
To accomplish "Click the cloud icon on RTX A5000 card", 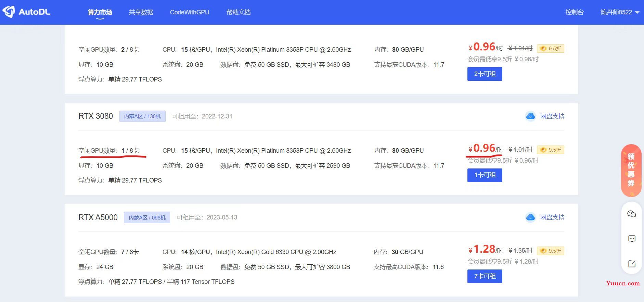I will coord(530,217).
